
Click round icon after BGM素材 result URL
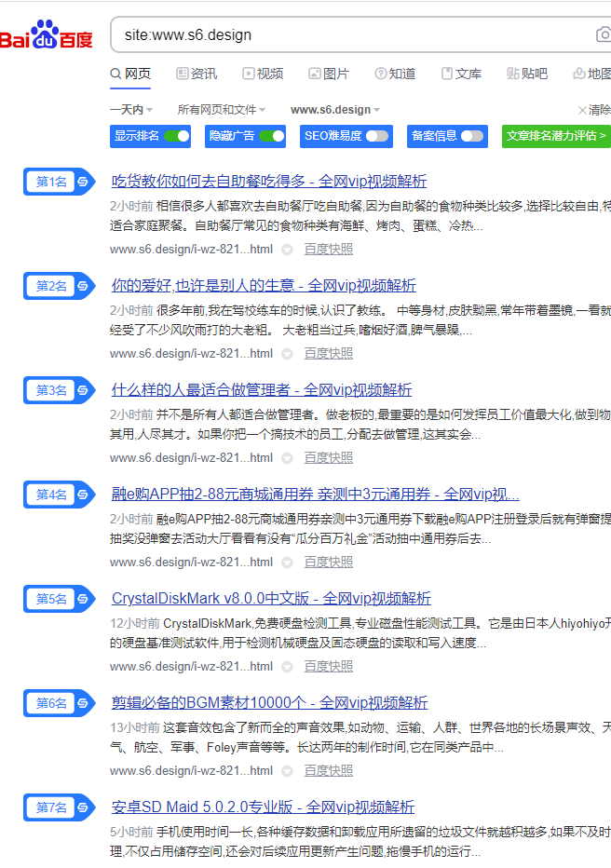(x=287, y=772)
